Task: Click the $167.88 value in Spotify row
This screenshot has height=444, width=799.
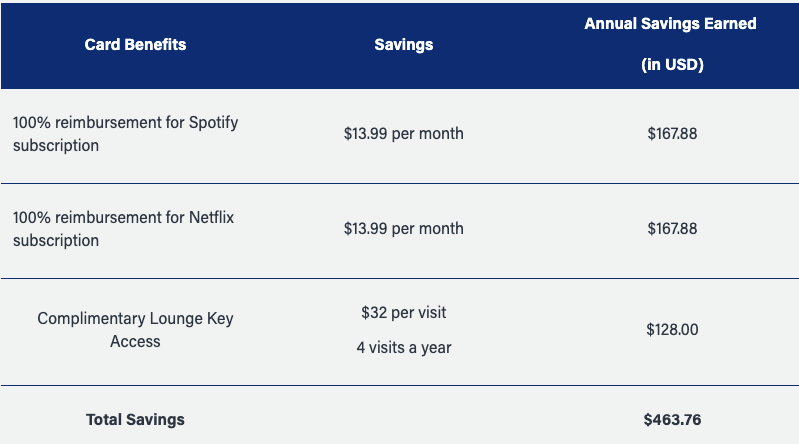Action: click(672, 133)
